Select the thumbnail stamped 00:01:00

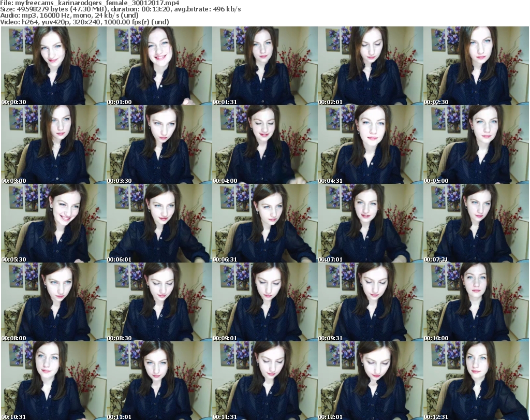(x=159, y=66)
